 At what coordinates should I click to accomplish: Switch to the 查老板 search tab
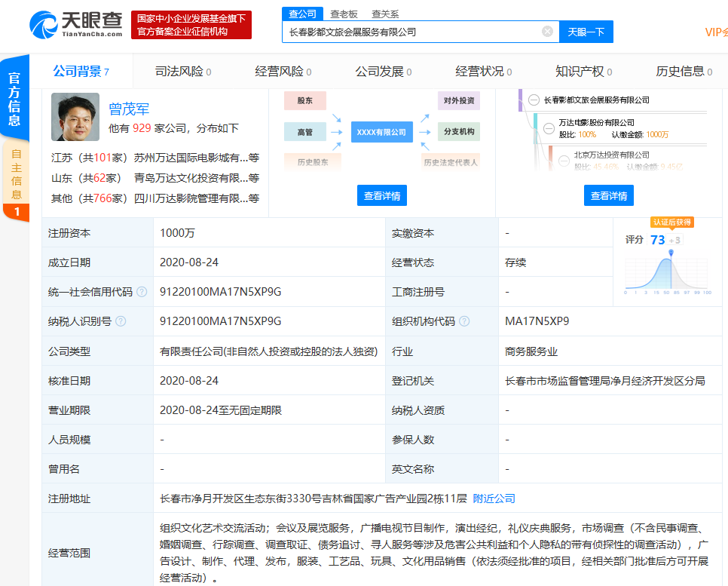pos(344,14)
